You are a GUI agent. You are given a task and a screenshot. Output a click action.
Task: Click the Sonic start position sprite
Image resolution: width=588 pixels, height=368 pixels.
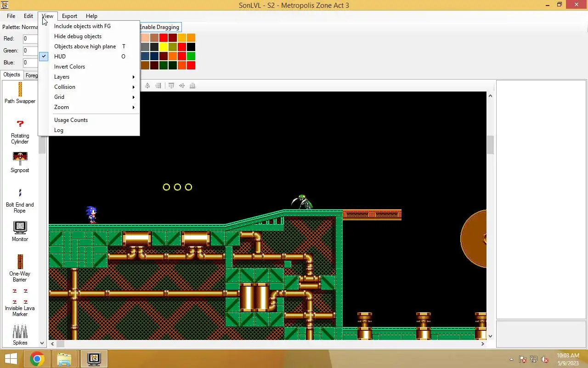(91, 214)
